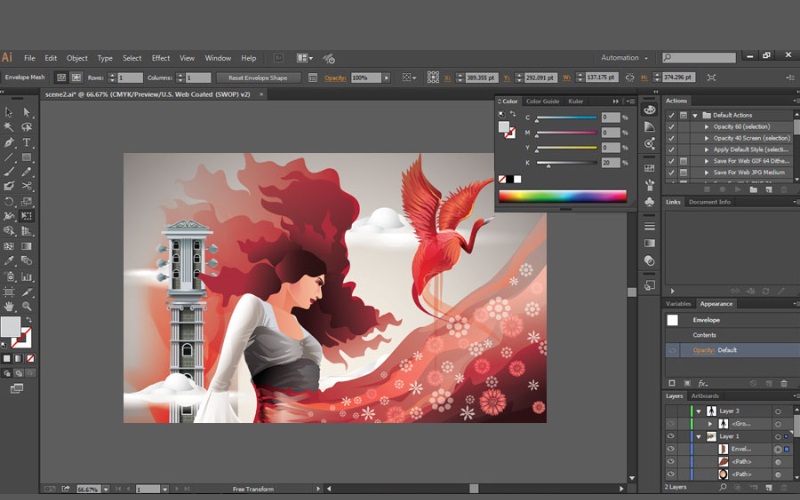Toggle the Default Actions set checkbox
The image size is (800, 500).
(x=671, y=115)
